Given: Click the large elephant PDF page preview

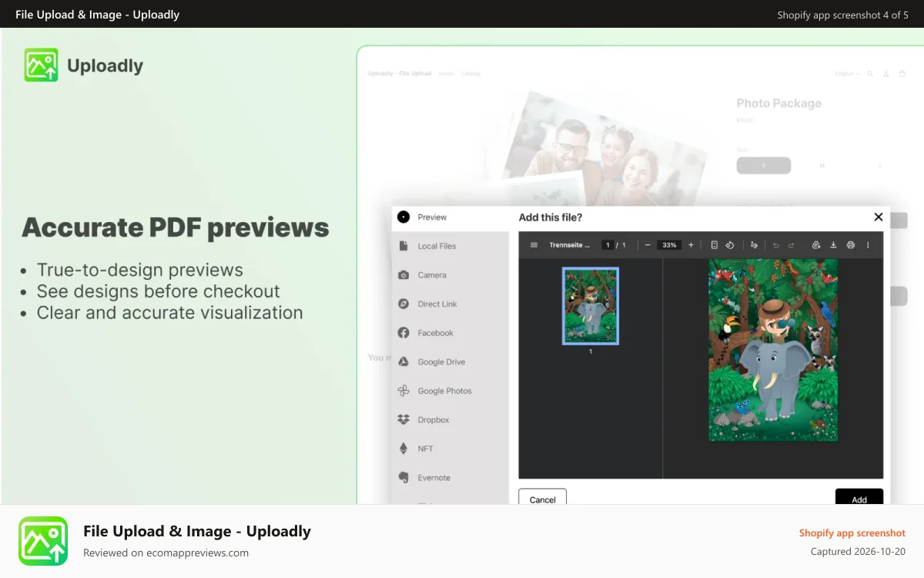Looking at the screenshot, I should tap(773, 350).
